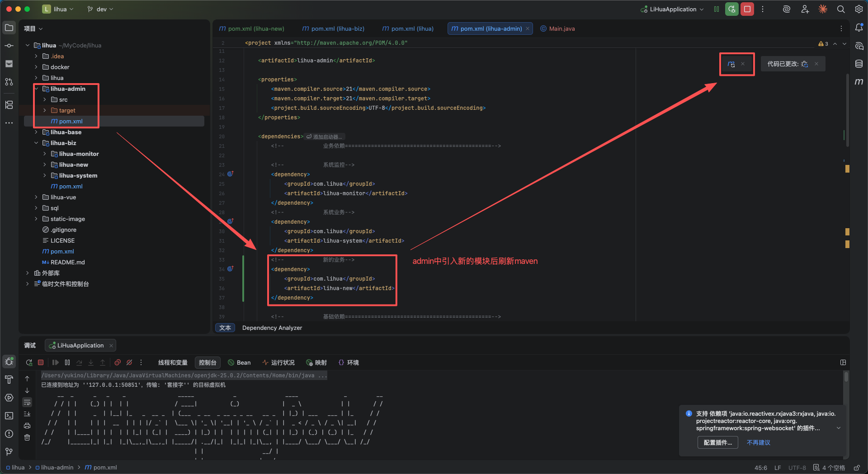Click the Search Everywhere magnifier icon
Viewport: 868px width, 474px height.
coord(841,9)
